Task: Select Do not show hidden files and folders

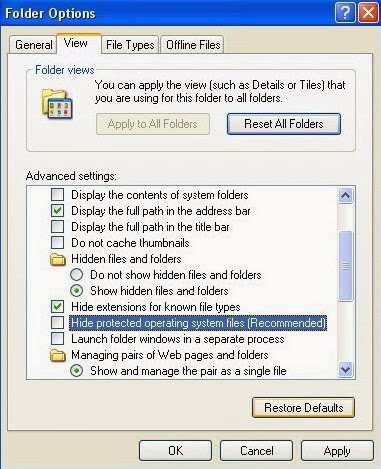Action: coord(77,275)
